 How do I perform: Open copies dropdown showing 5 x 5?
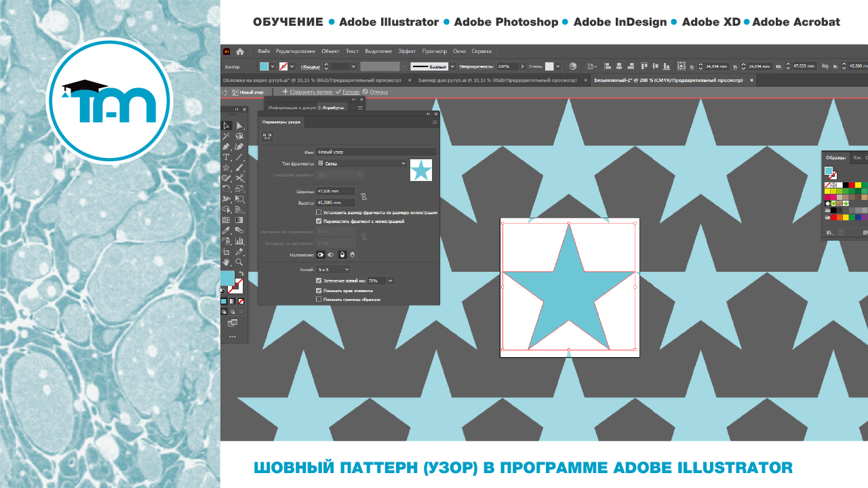pyautogui.click(x=334, y=269)
